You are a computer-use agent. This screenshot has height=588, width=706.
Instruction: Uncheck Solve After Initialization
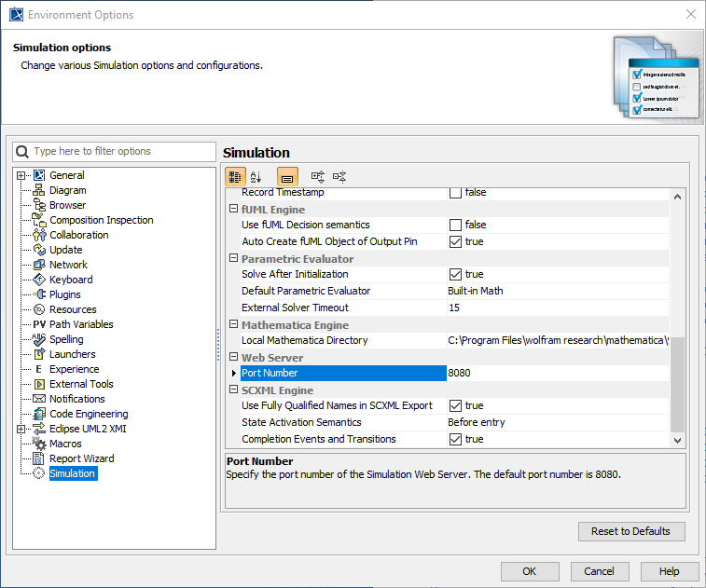(455, 274)
